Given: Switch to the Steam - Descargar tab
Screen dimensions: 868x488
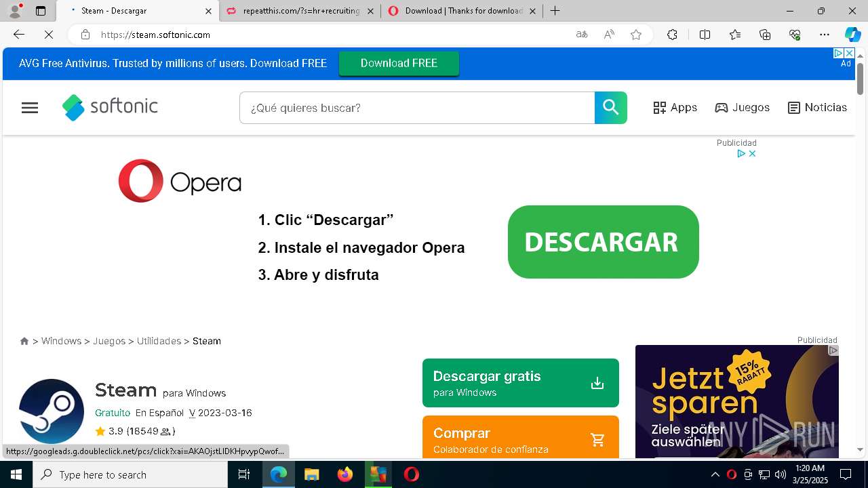Looking at the screenshot, I should [136, 11].
